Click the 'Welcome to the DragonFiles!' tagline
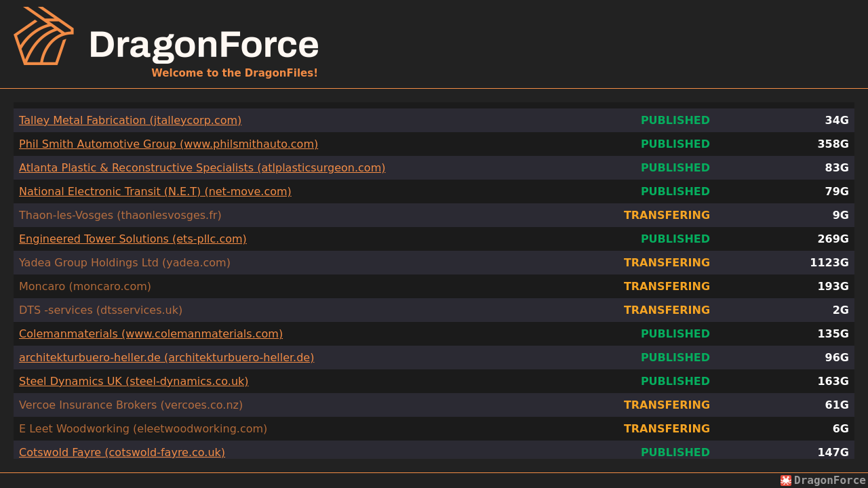 coord(235,73)
